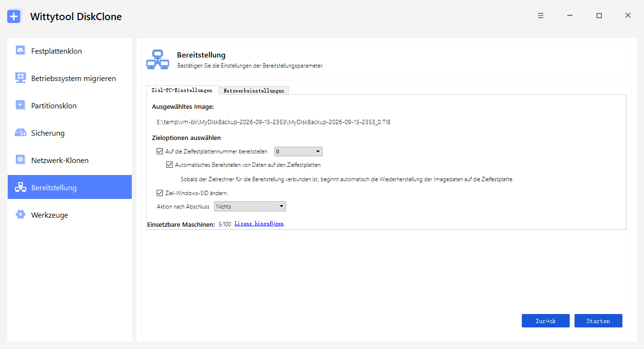Screen dimensions: 644x349
Task: Open the hamburger menu in title bar
Action: [x=540, y=16]
